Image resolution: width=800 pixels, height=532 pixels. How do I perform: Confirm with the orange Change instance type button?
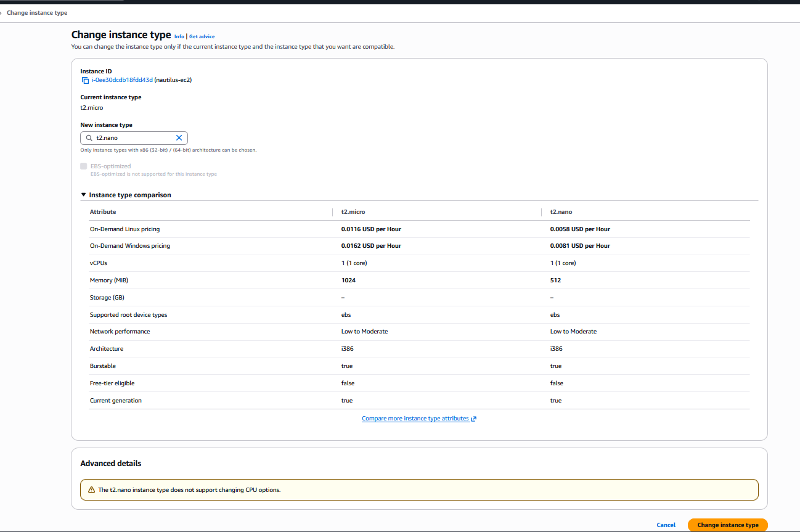(x=728, y=525)
